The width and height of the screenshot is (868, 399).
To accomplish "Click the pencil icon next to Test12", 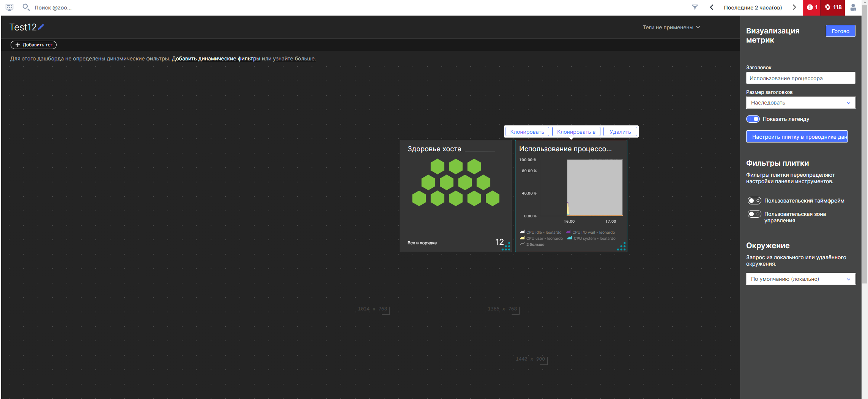I will coord(41,27).
